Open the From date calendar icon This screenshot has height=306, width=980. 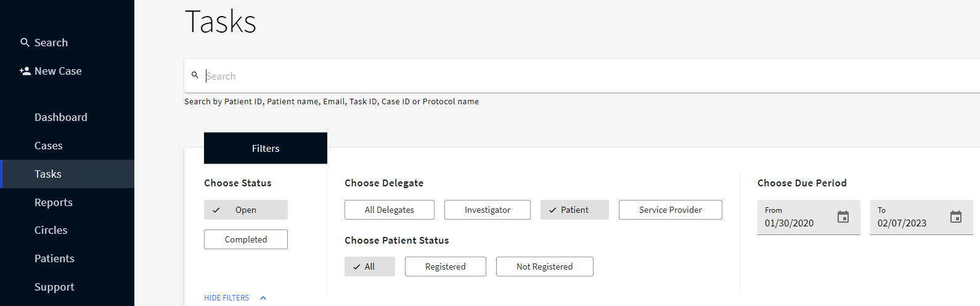(x=843, y=217)
